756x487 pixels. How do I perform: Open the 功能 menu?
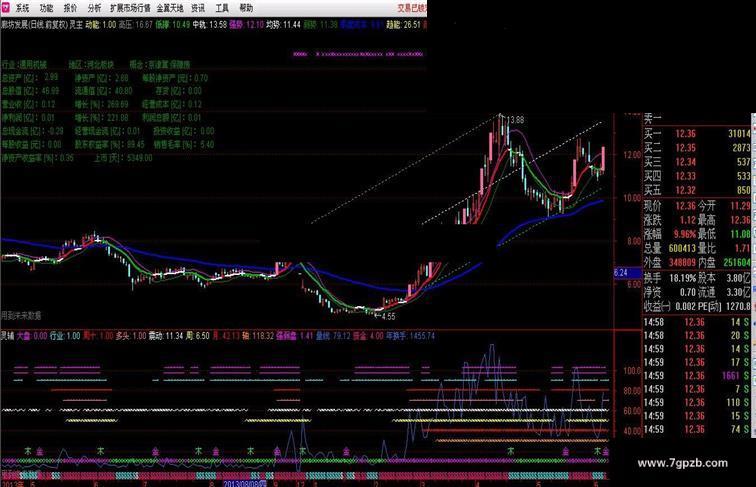(x=46, y=8)
